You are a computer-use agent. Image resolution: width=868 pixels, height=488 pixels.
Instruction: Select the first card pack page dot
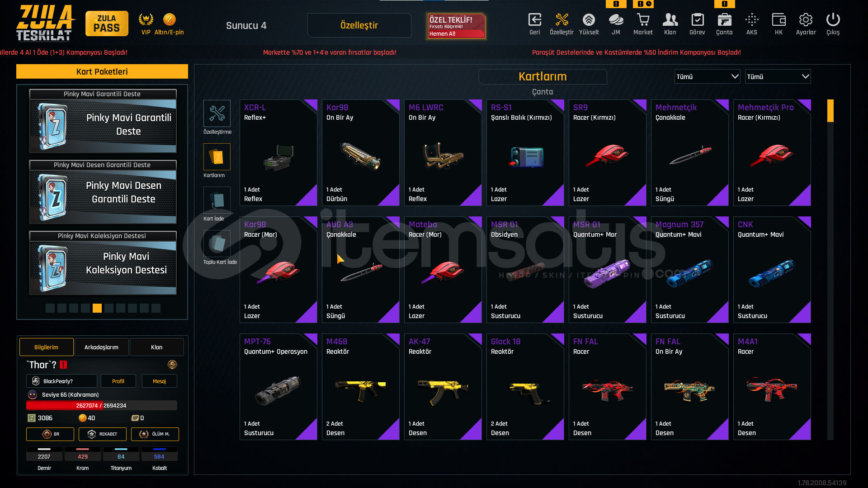(x=50, y=308)
